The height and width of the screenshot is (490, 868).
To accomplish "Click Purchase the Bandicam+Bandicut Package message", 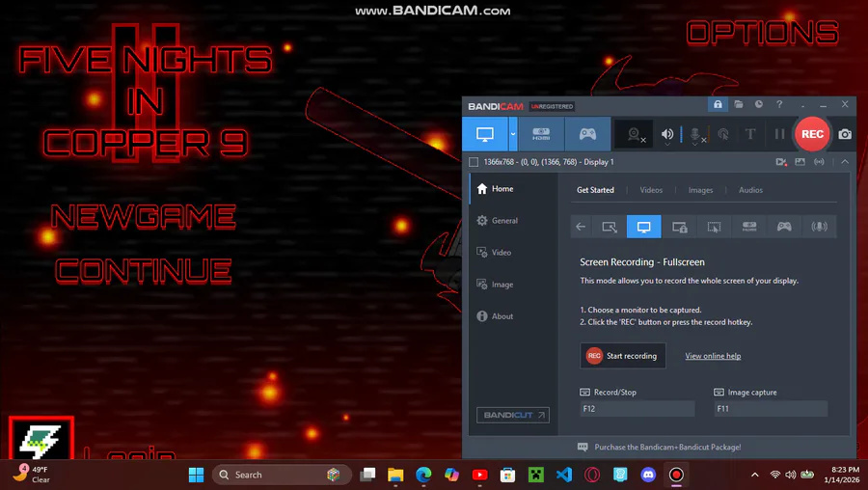I will pos(667,447).
